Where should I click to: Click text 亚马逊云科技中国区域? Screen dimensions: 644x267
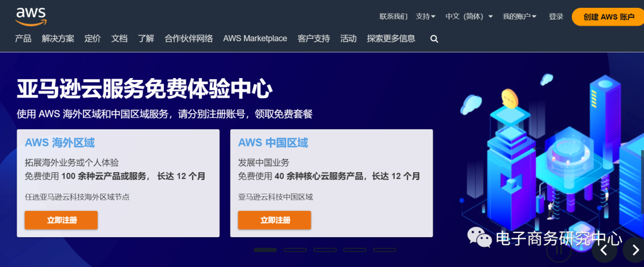275,197
